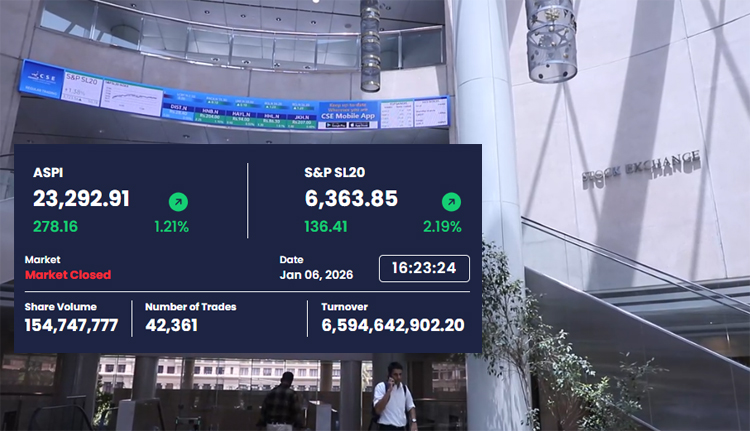Click the 16:23:24 time box
The height and width of the screenshot is (431, 750).
click(x=424, y=268)
